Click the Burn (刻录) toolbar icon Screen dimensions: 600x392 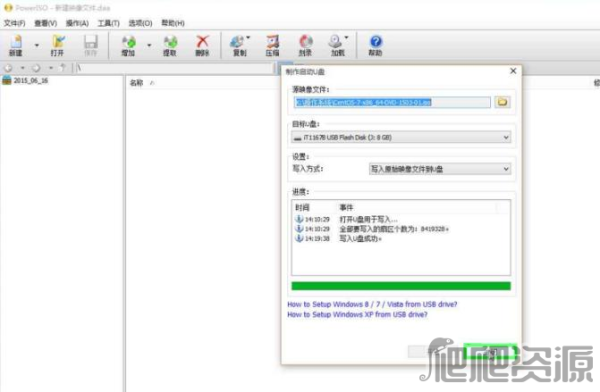click(x=305, y=45)
